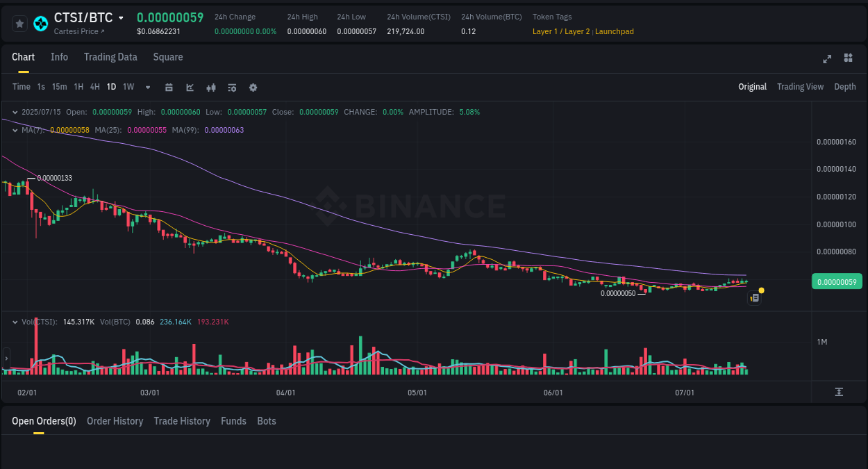Screen dimensions: 868x469
Task: Open the Launchpad token tag link
Action: tap(614, 31)
